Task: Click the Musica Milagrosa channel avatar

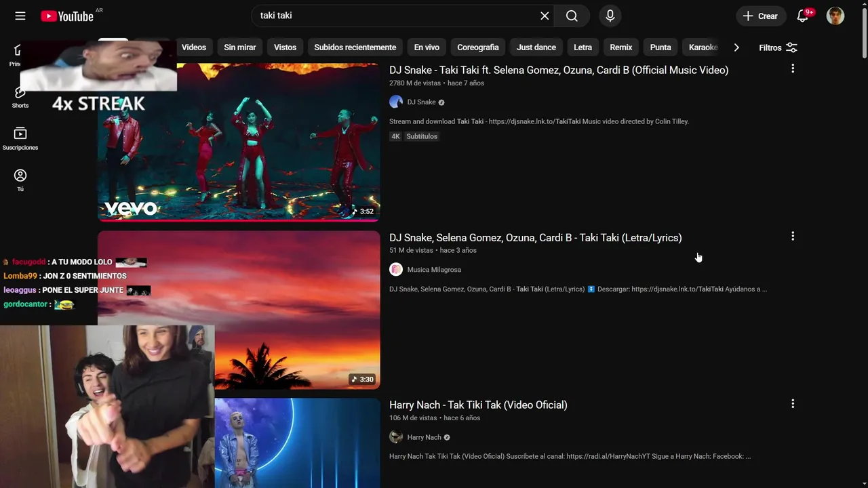Action: 396,270
